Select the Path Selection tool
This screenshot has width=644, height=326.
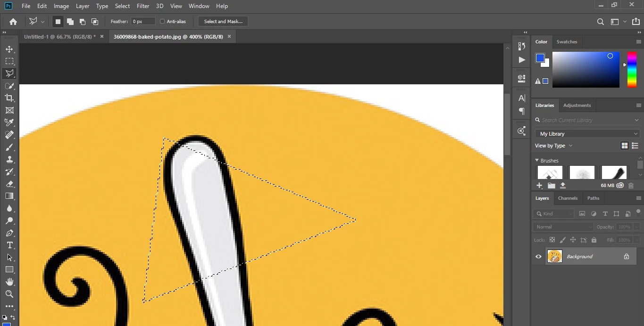[x=9, y=257]
